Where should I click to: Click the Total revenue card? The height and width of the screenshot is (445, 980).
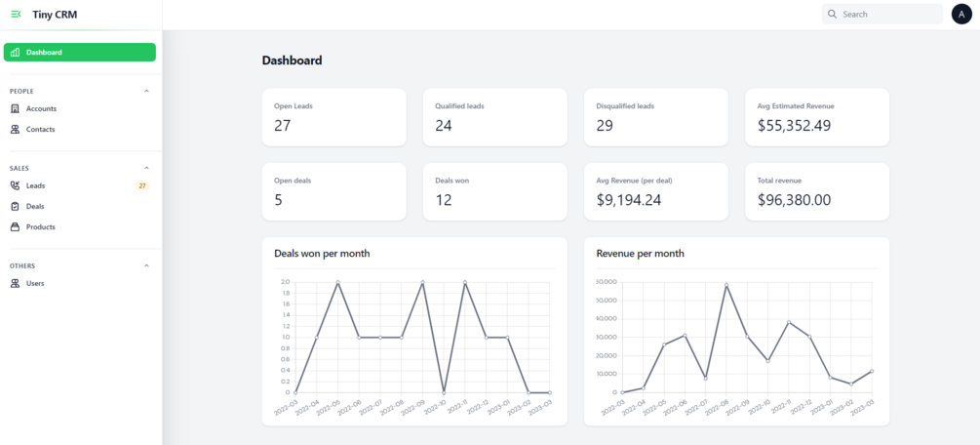tap(817, 191)
